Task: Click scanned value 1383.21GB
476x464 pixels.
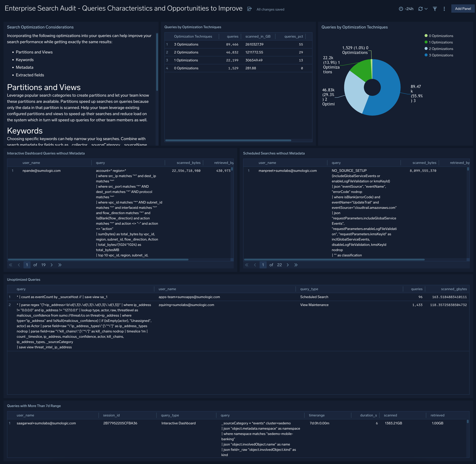Action: (393, 423)
